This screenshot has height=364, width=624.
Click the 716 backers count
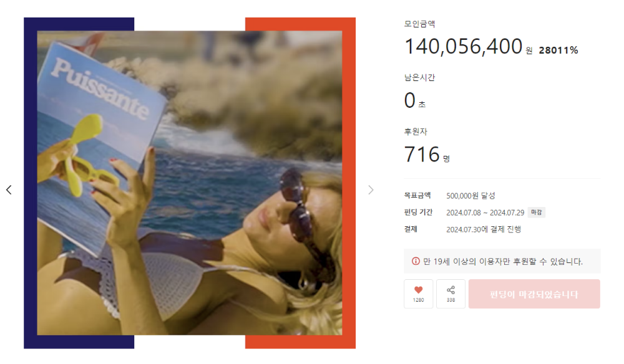pyautogui.click(x=422, y=154)
